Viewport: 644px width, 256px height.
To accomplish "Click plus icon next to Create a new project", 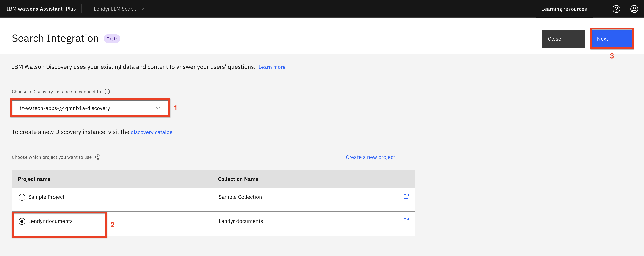I will pyautogui.click(x=404, y=157).
